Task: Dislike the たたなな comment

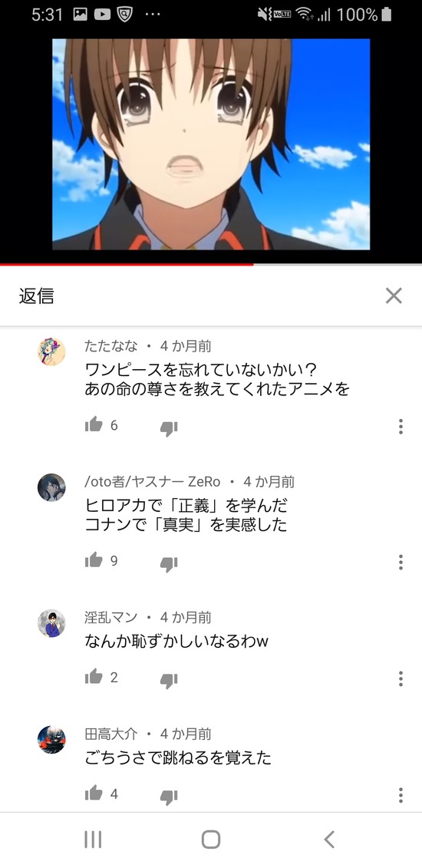Action: click(169, 428)
